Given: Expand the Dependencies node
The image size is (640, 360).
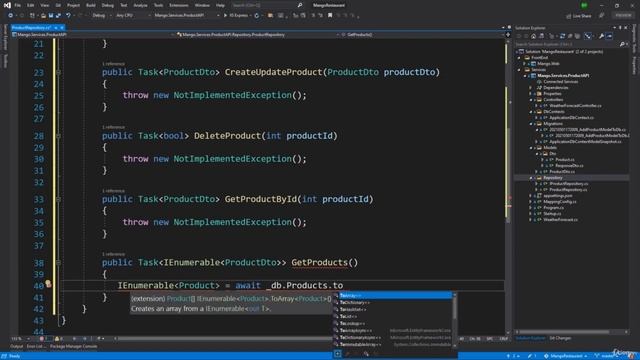Looking at the screenshot, I should [x=531, y=88].
